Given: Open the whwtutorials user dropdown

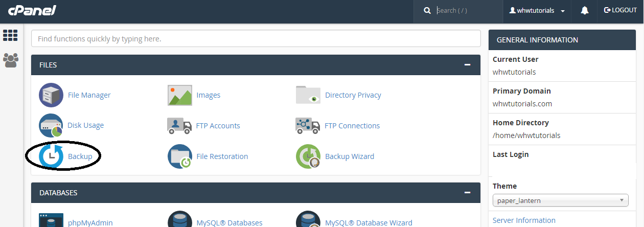Looking at the screenshot, I should click(537, 11).
